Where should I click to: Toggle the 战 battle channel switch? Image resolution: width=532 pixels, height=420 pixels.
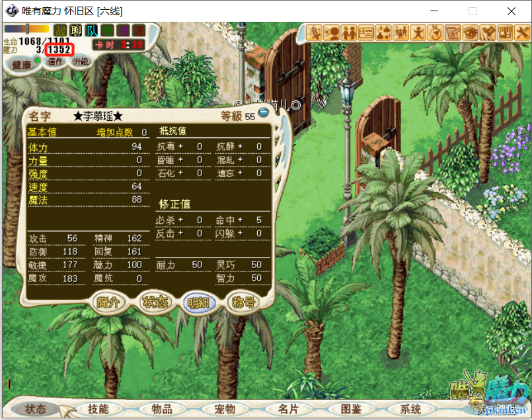pos(61,30)
